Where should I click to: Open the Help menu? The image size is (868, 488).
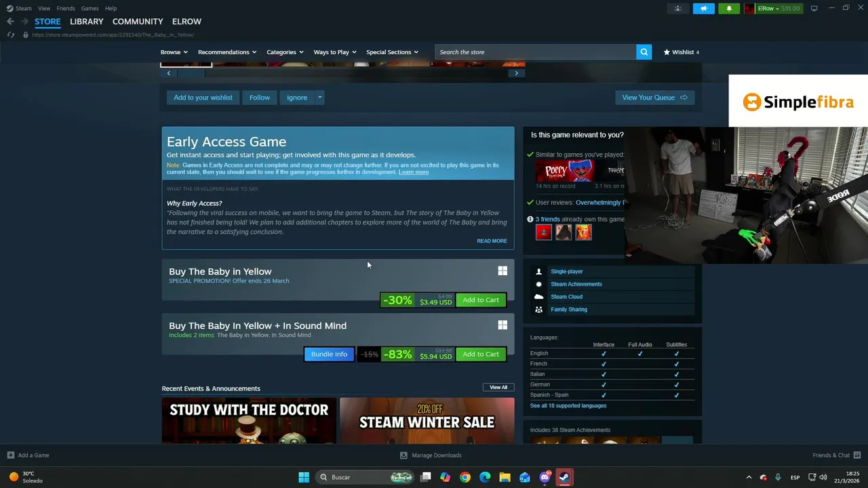111,8
